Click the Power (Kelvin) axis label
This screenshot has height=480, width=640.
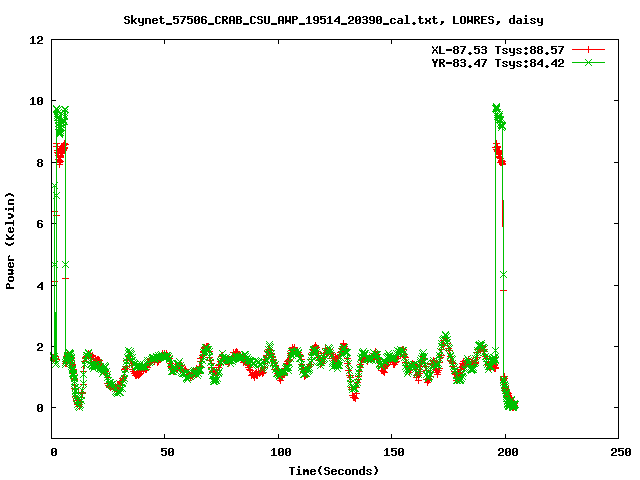[x=10, y=241]
